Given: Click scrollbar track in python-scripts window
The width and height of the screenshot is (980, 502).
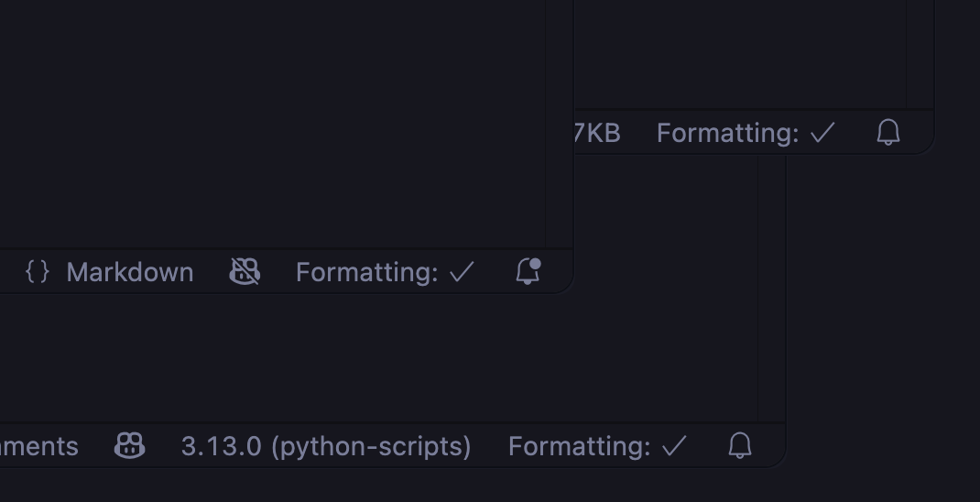Looking at the screenshot, I should [772, 357].
